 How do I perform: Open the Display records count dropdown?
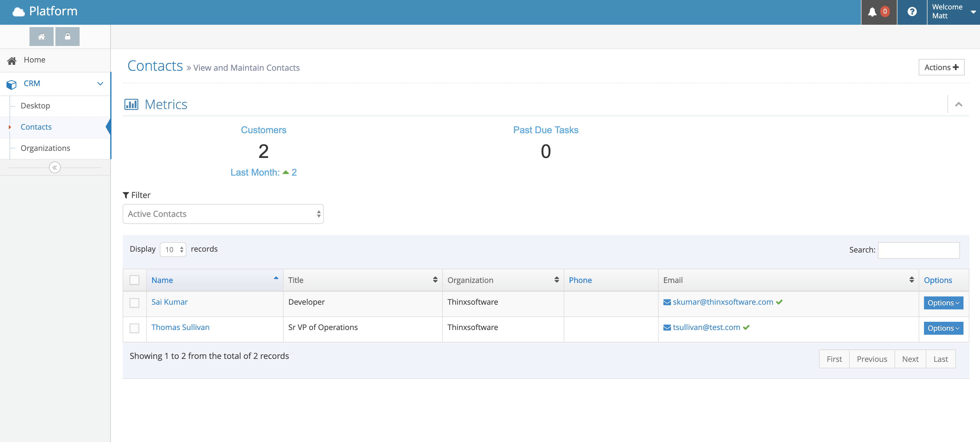tap(173, 250)
